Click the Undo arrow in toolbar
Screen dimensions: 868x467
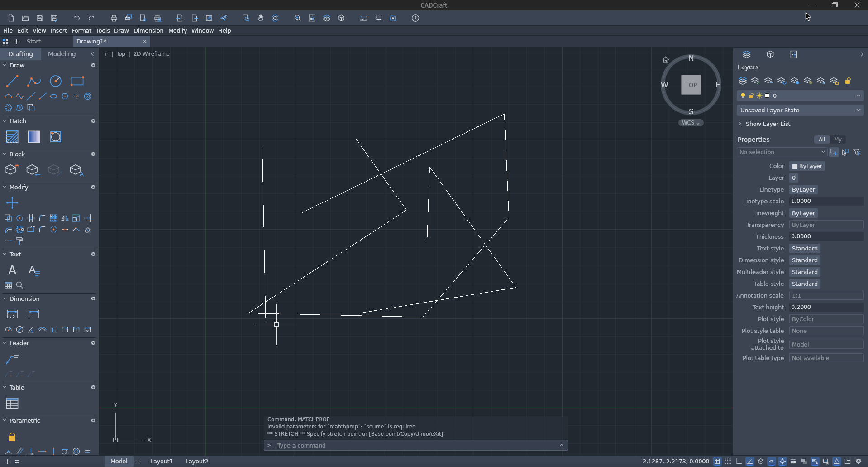[x=77, y=18]
